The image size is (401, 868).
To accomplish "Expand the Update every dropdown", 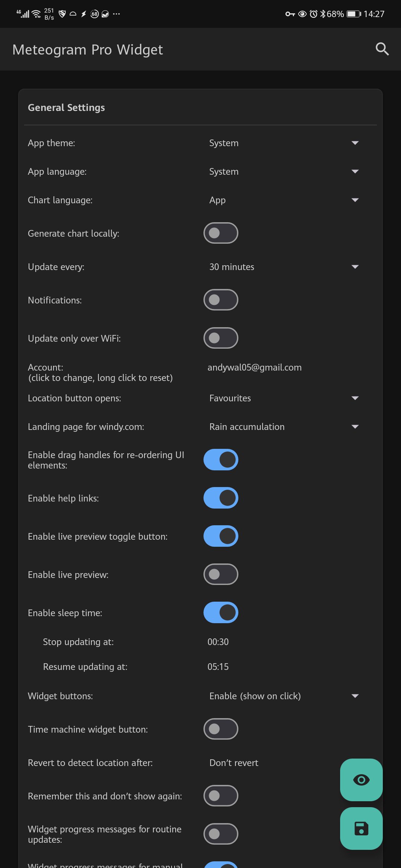I will (x=284, y=267).
